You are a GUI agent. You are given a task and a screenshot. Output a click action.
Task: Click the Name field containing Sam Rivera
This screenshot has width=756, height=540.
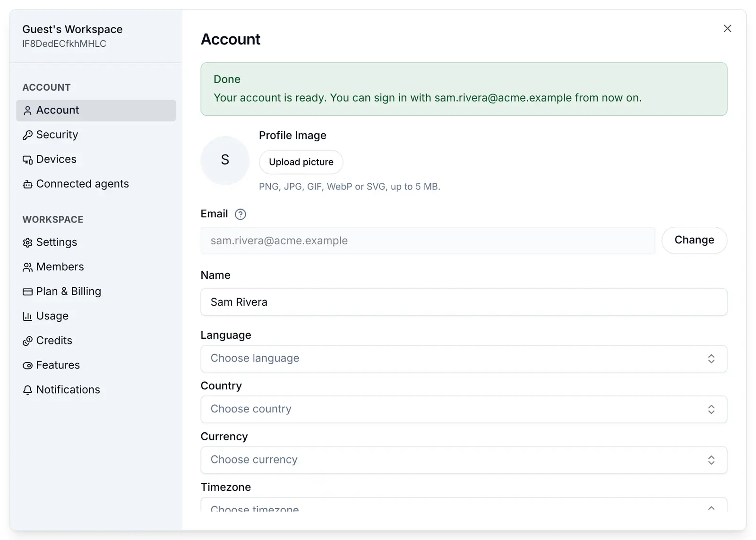pyautogui.click(x=464, y=302)
